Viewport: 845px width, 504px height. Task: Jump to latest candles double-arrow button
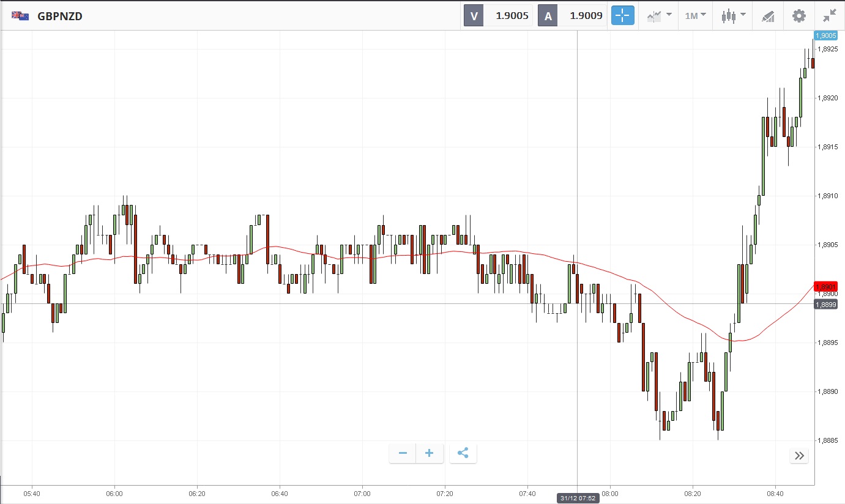point(799,455)
